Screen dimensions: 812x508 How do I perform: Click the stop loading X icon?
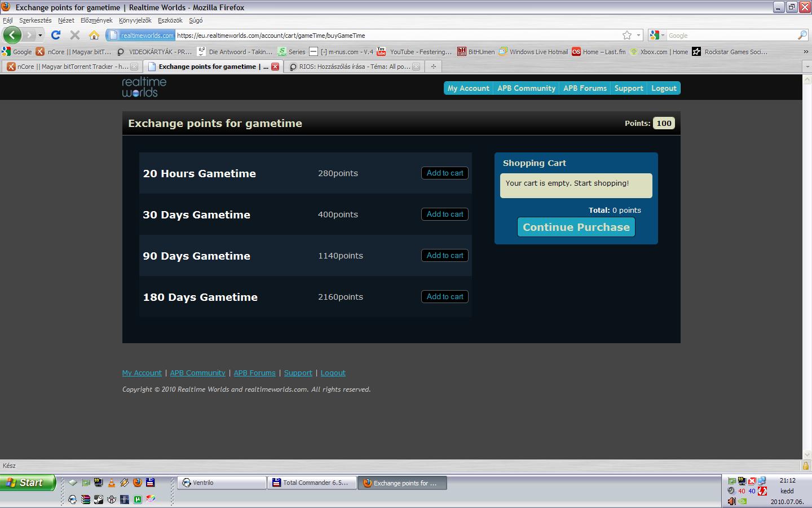(x=74, y=35)
